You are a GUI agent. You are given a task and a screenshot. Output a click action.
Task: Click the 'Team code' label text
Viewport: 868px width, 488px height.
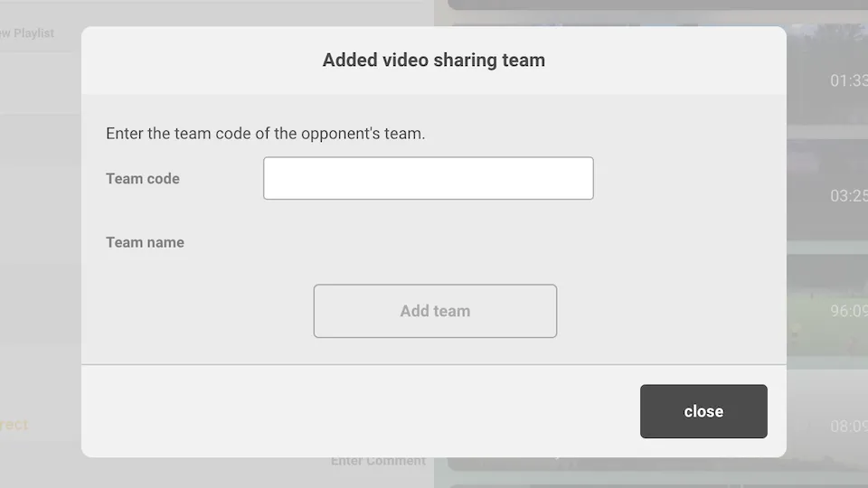pos(143,179)
